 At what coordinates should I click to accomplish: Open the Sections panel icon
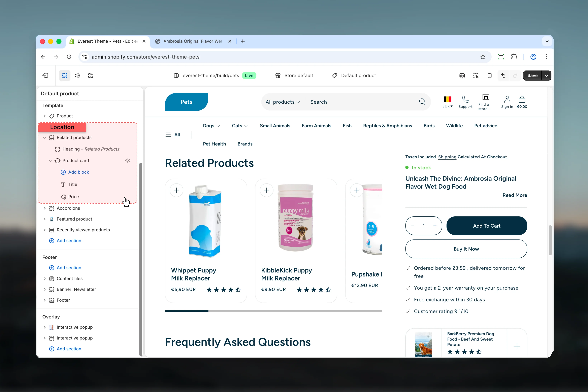(x=65, y=75)
